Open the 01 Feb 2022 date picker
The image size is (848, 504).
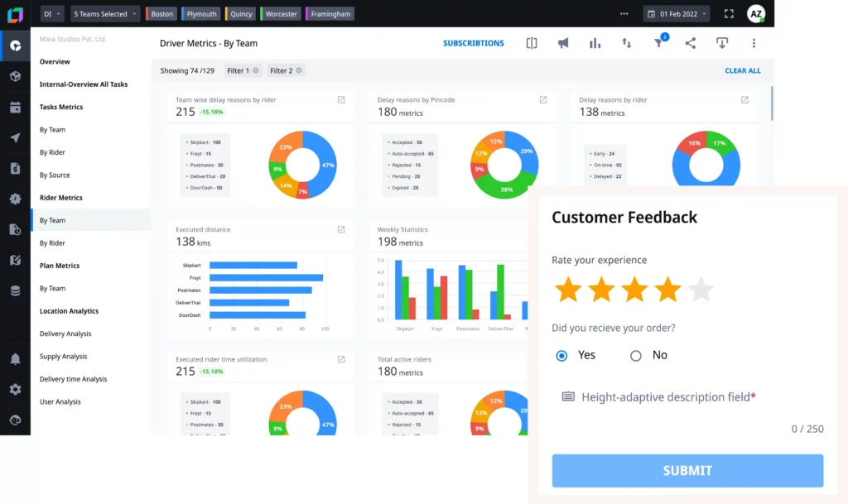coord(677,14)
